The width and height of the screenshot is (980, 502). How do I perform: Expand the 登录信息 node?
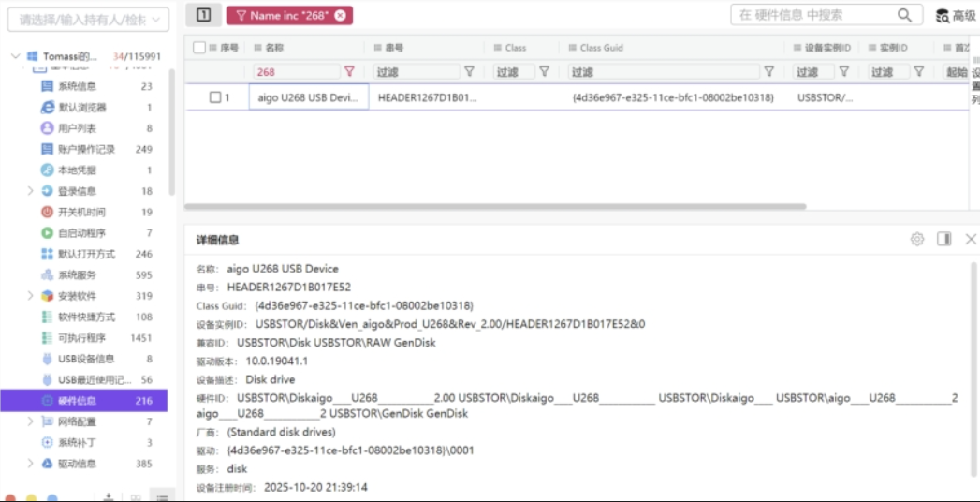point(30,191)
